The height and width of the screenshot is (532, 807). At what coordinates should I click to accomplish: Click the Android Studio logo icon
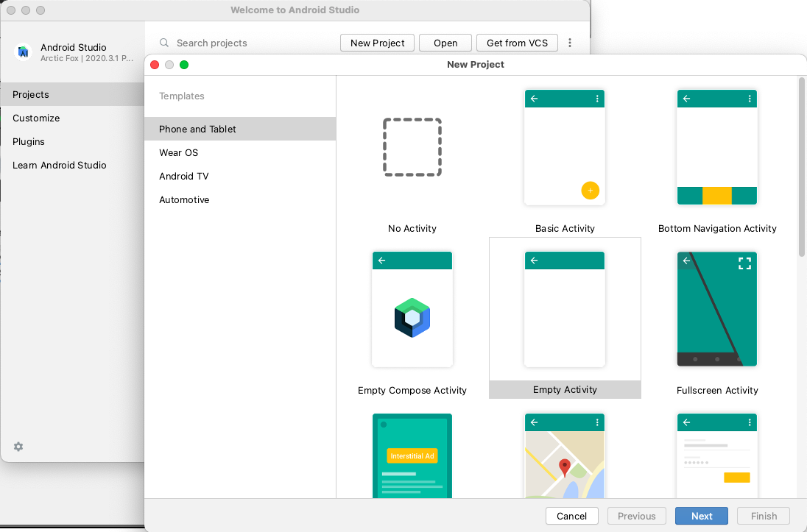click(23, 52)
